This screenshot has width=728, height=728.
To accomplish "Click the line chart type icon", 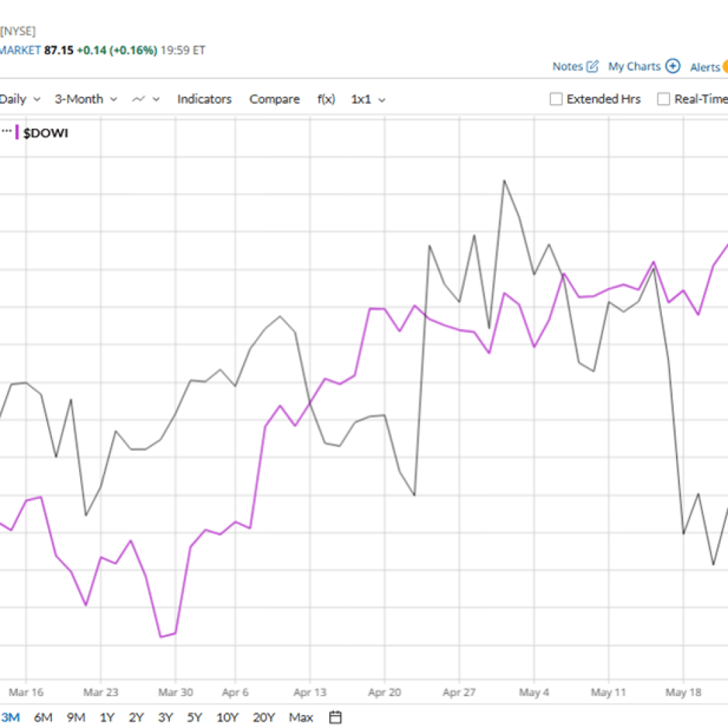I will tap(139, 99).
